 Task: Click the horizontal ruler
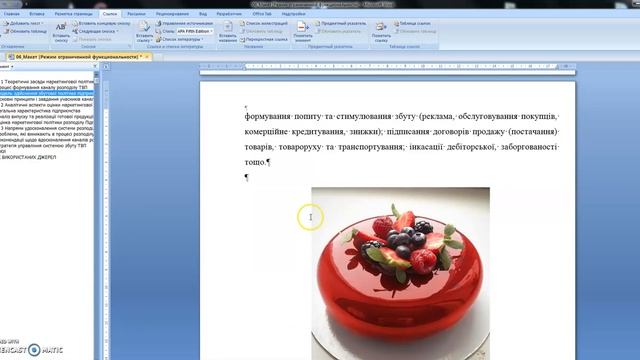pos(387,66)
